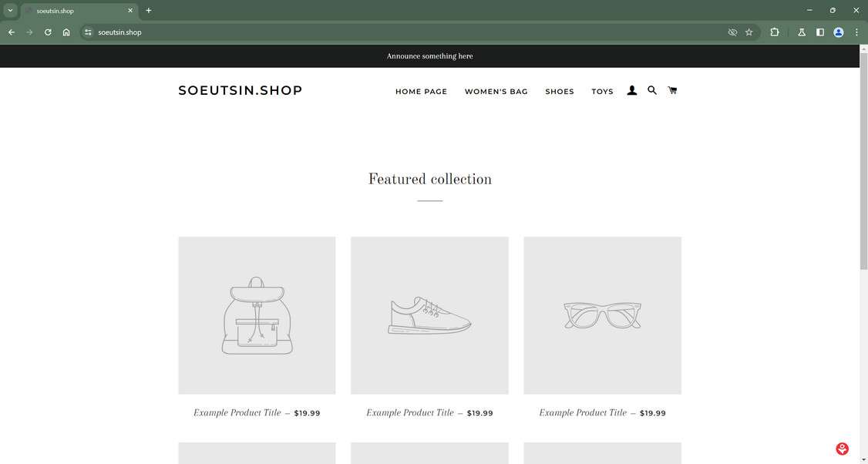Click the red chat widget icon
The image size is (868, 464).
[842, 449]
